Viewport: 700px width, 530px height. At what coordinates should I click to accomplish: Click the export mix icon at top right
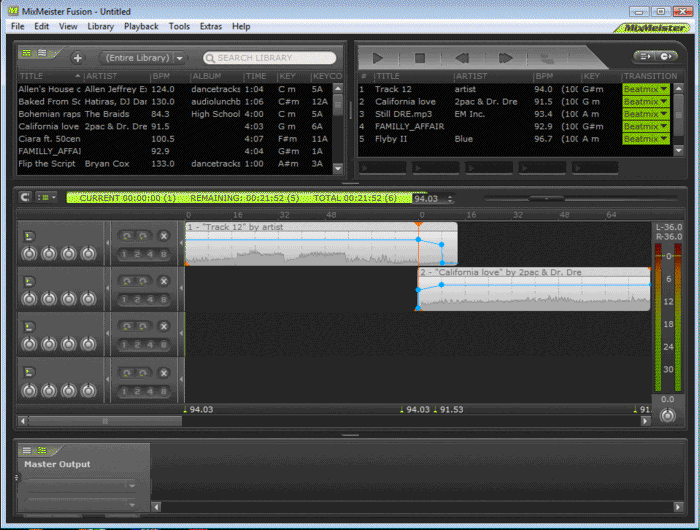pyautogui.click(x=666, y=56)
